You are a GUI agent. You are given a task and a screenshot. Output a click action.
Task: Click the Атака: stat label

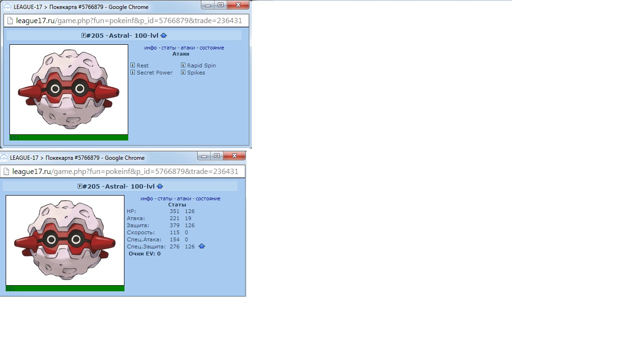(136, 218)
